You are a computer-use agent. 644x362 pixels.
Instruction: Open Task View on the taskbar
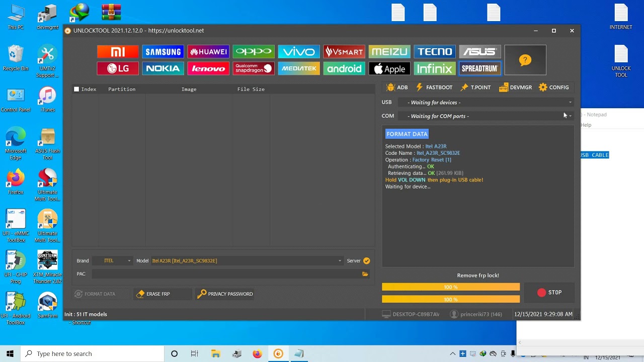point(194,353)
